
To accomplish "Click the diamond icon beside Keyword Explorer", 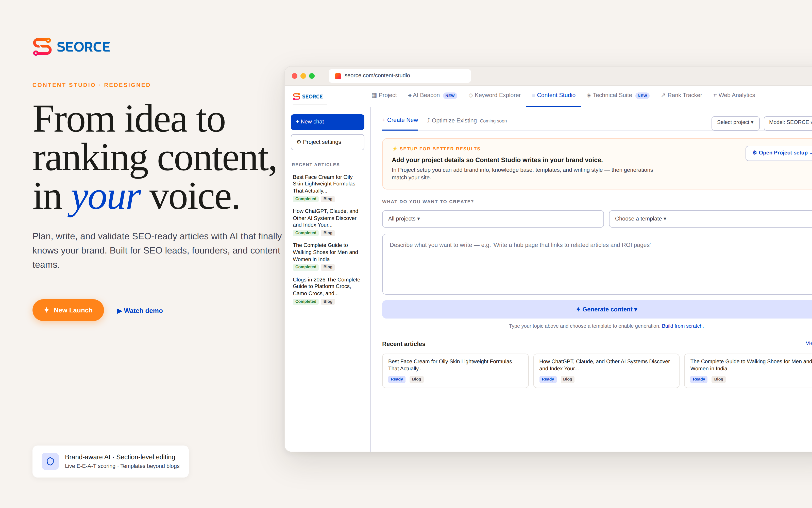I will (x=471, y=96).
